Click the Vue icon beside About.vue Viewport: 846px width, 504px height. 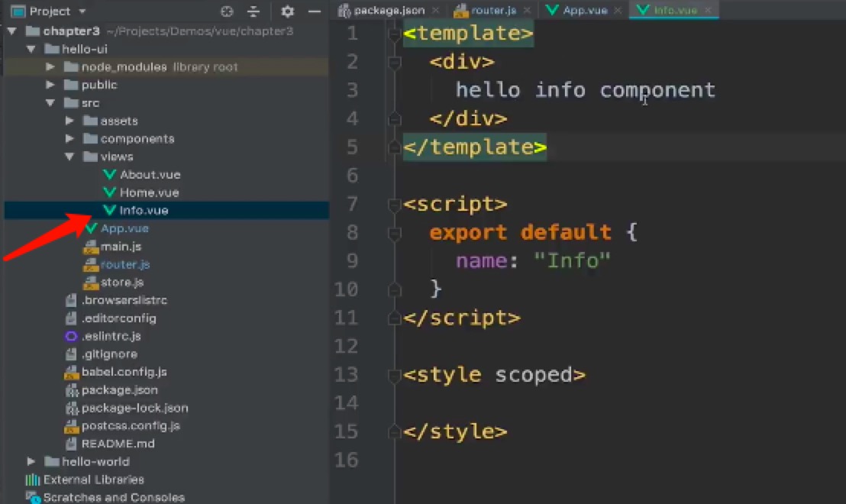click(109, 174)
